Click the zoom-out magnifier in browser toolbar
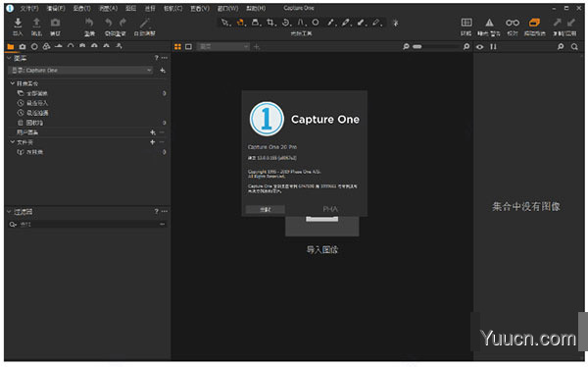Screen dimensions: 588x367 [x=406, y=46]
